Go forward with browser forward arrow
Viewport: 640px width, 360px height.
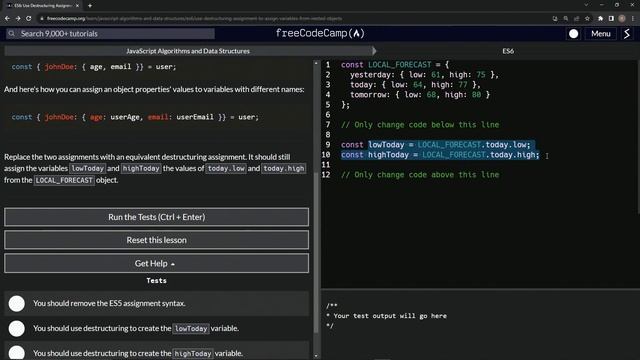(18, 18)
